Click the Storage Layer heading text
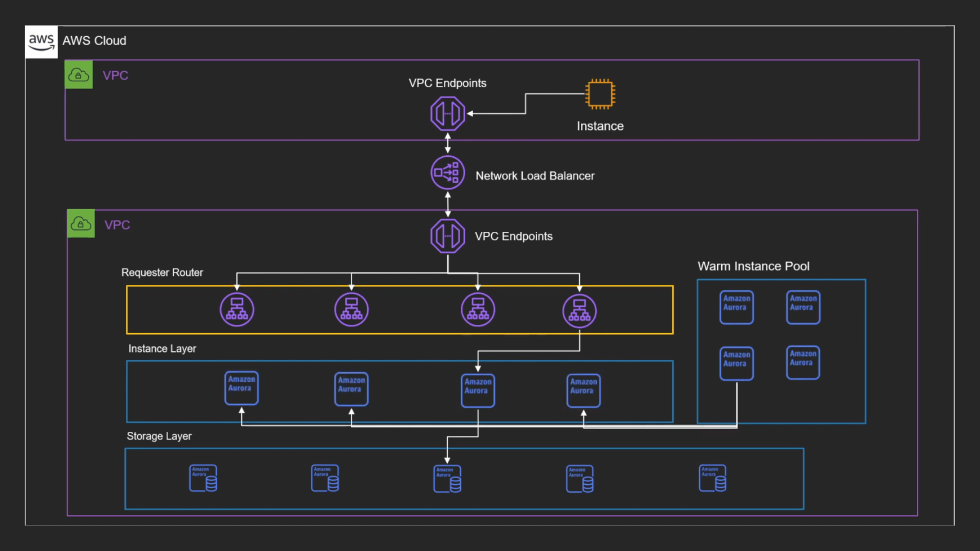The image size is (980, 551). [159, 436]
